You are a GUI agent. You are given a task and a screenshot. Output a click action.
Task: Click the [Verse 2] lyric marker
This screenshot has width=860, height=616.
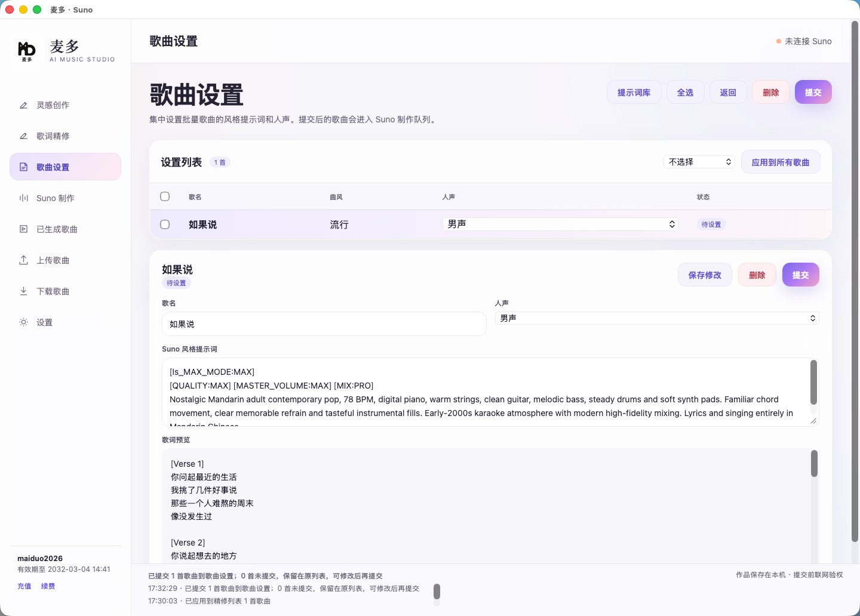(x=188, y=543)
